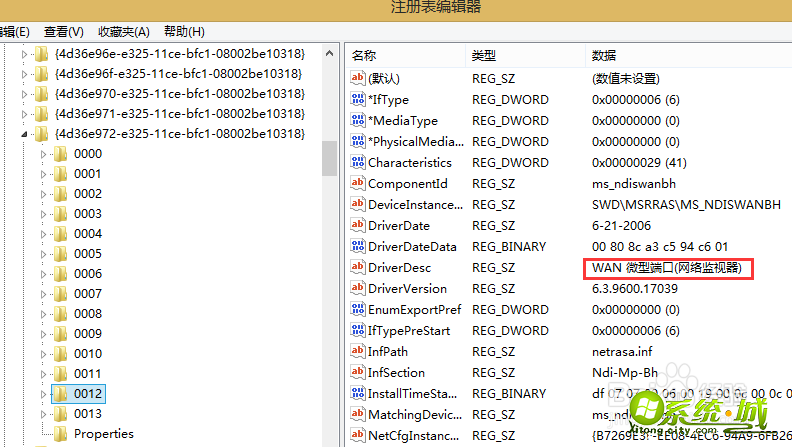
Task: Click the string icon of MatchingDevic value
Action: 358,414
